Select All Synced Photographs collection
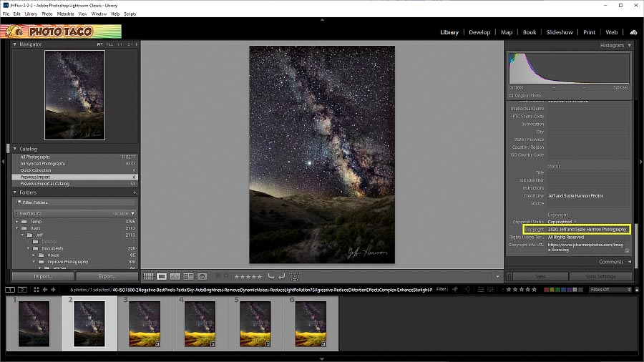This screenshot has height=362, width=644. 74,163
